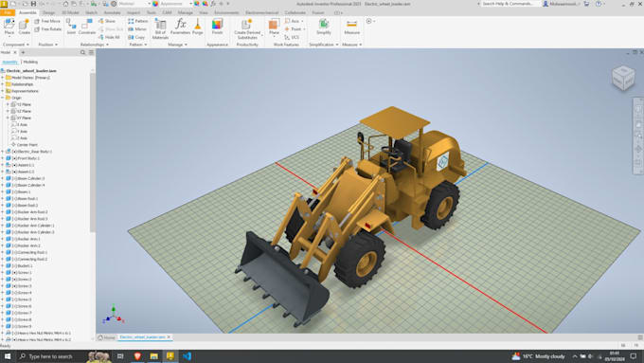The height and width of the screenshot is (363, 644).
Task: Click the Create component tool
Action: tap(25, 27)
